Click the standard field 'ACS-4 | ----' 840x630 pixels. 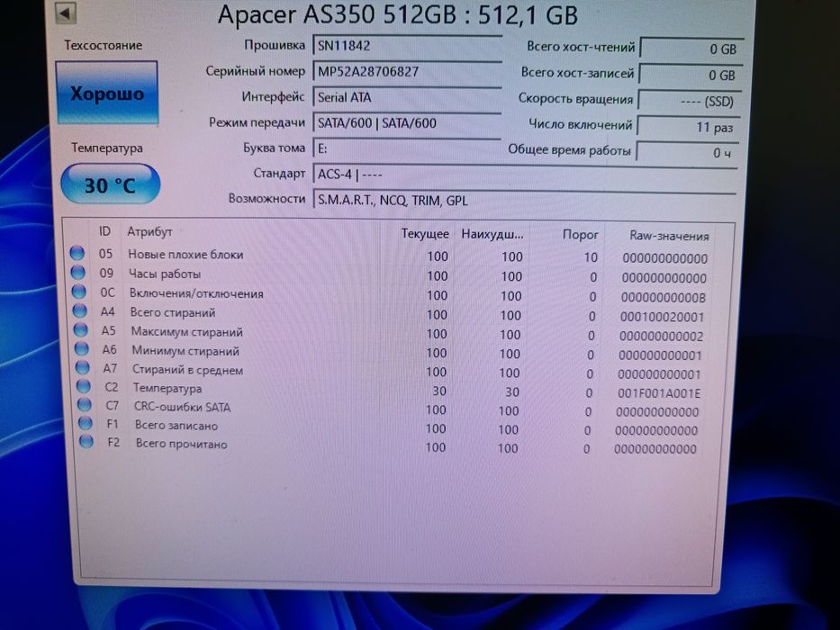pos(525,174)
